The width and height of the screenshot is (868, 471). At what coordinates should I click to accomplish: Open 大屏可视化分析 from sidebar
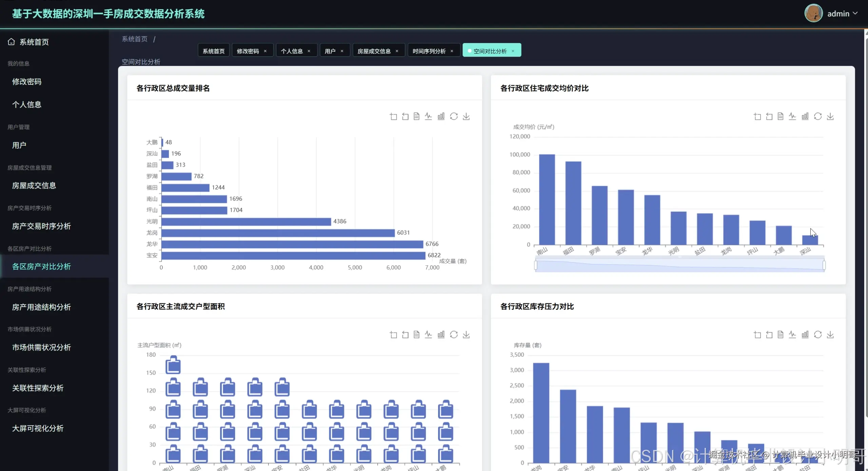(38, 428)
